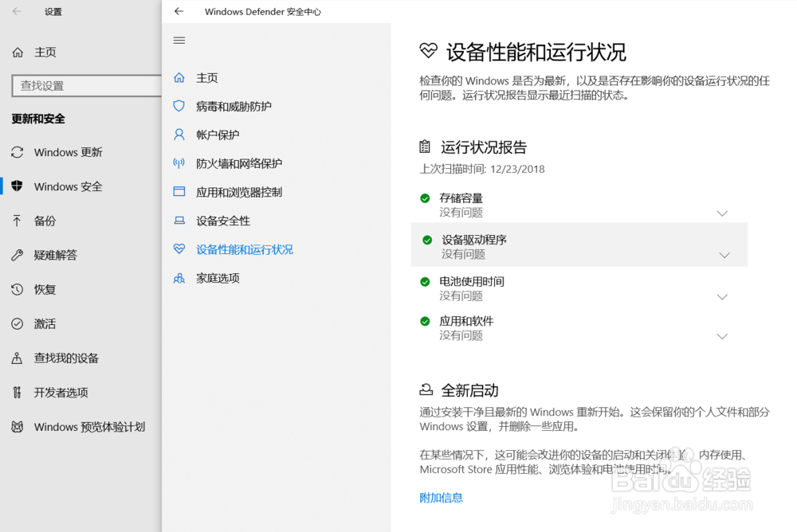Open 查找我的设备 settings
797x532 pixels.
click(x=66, y=358)
